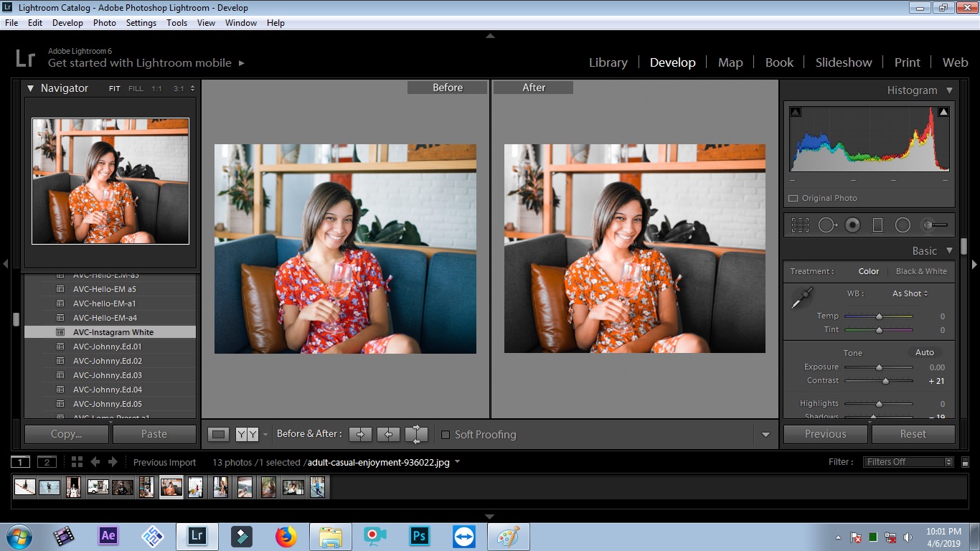
Task: Select the Radial Filter tool
Action: (903, 225)
